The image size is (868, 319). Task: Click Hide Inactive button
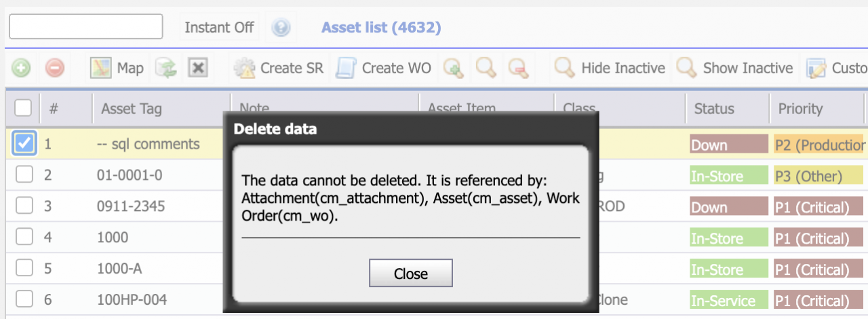(610, 68)
